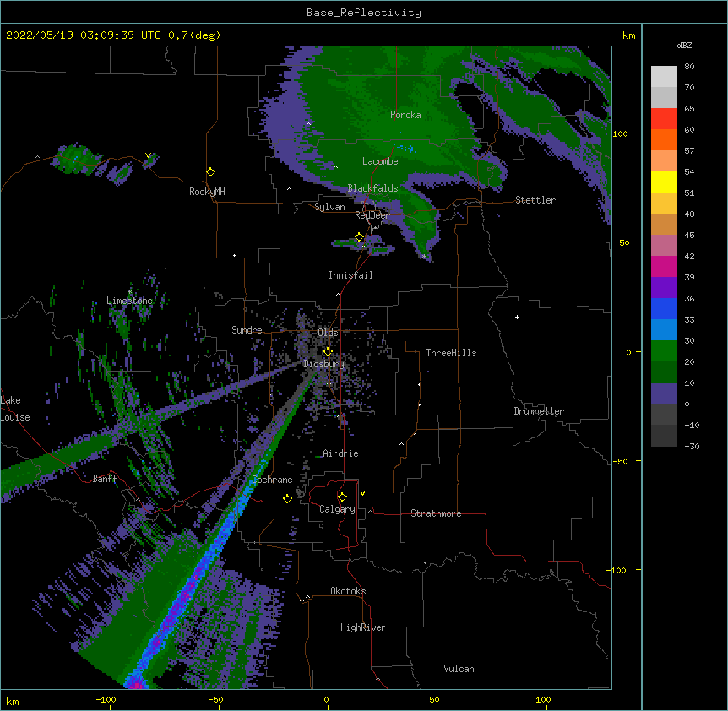Click the Base_Reflectivity title
This screenshot has height=711, width=728.
point(364,13)
